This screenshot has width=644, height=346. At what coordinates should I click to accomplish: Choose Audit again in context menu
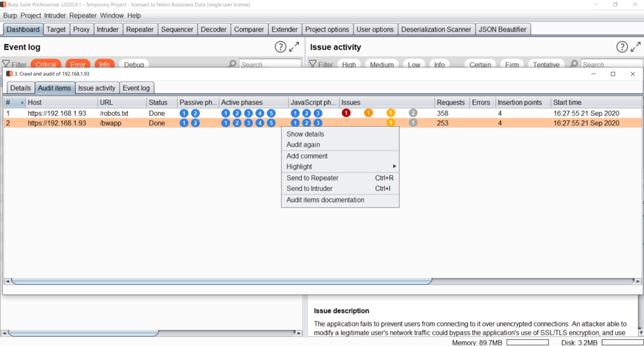(x=340, y=145)
